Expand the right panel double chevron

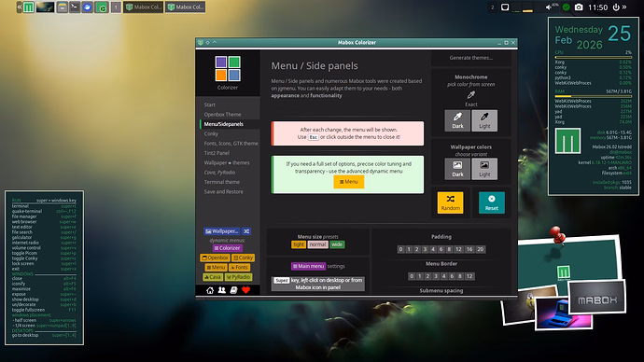pyautogui.click(x=624, y=7)
